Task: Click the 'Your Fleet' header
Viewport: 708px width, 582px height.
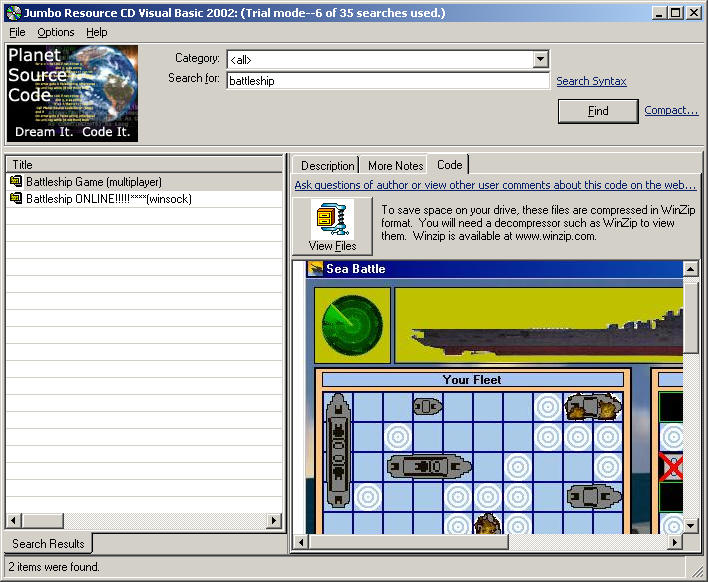Action: point(472,380)
